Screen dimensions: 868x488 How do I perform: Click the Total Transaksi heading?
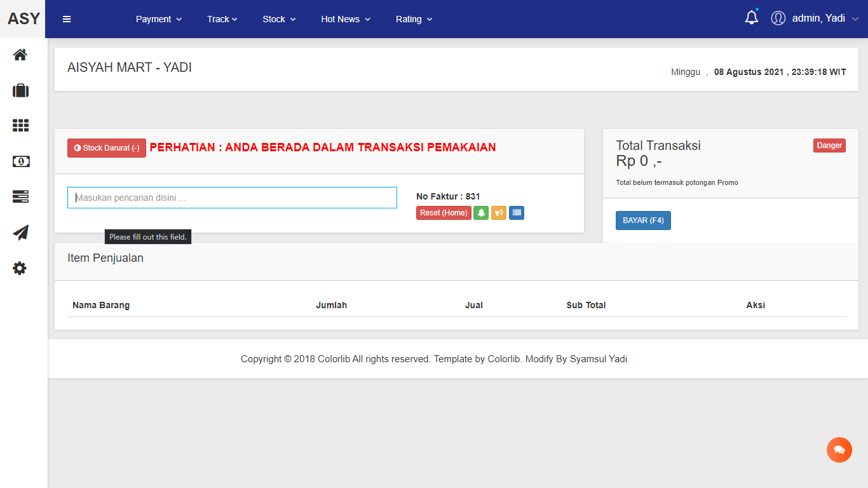[658, 146]
